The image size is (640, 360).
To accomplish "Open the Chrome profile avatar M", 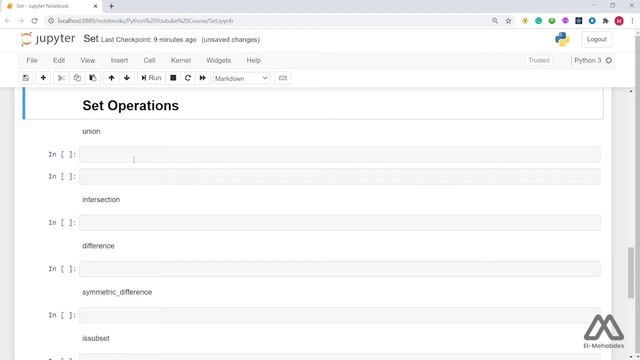I will coord(619,21).
